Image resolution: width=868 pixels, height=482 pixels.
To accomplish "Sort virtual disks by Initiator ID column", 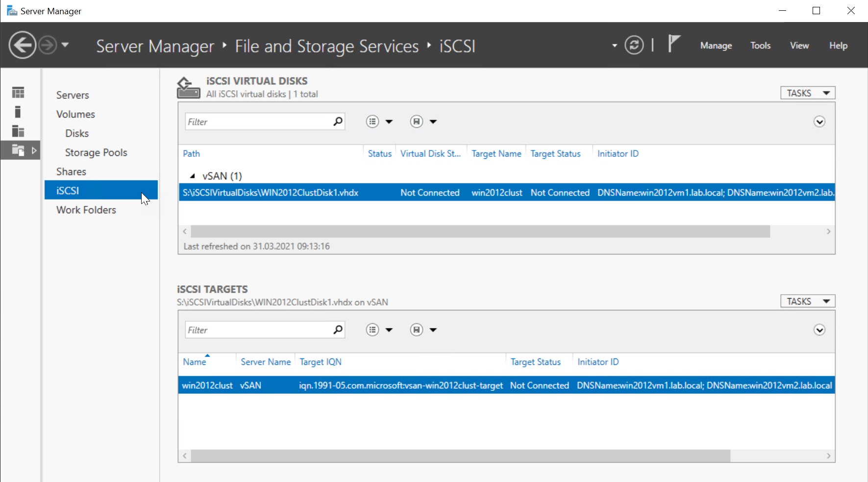I will [x=618, y=153].
